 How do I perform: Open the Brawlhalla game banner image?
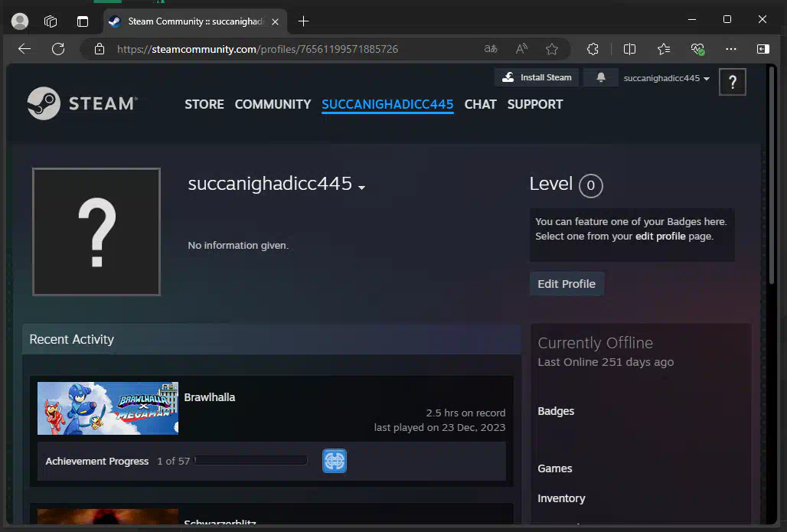point(108,409)
